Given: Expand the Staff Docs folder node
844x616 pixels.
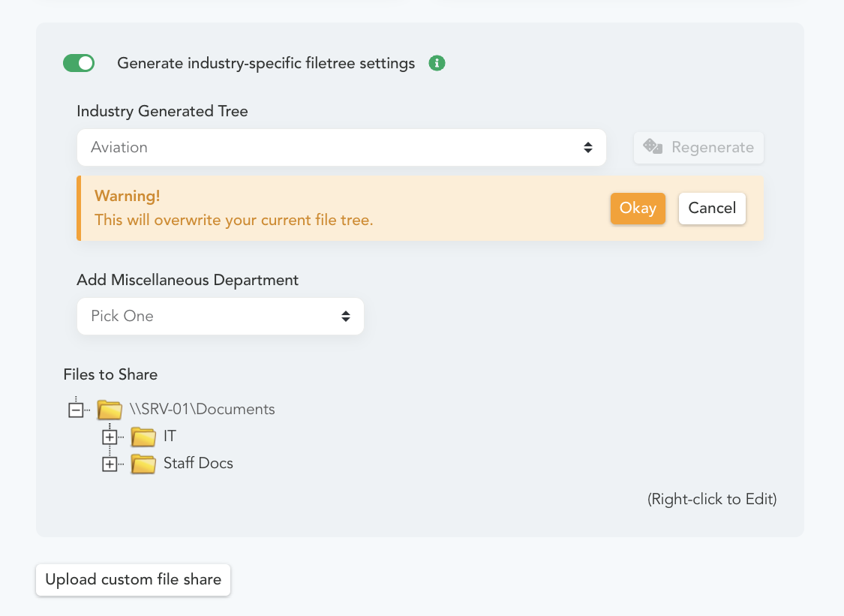Looking at the screenshot, I should click(x=110, y=464).
